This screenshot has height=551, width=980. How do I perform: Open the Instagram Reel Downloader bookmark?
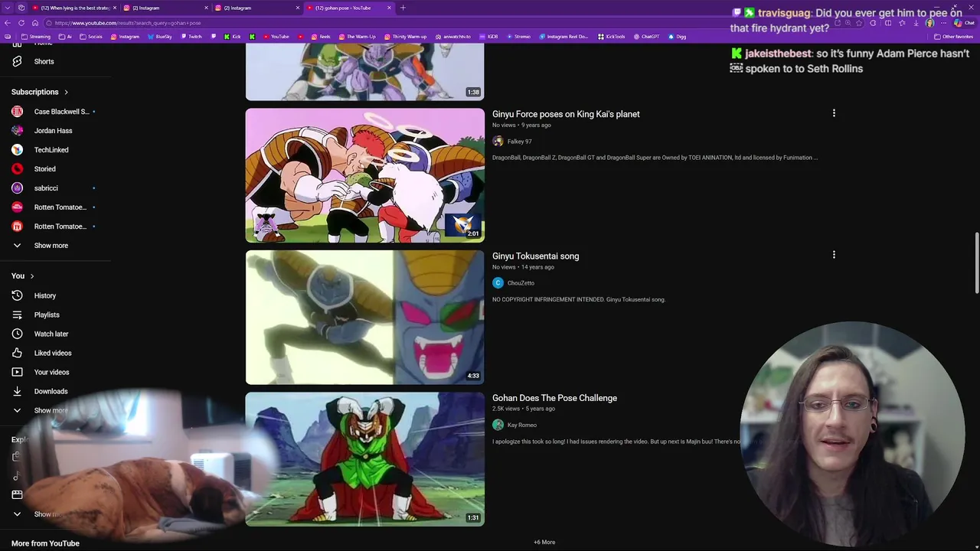point(563,37)
